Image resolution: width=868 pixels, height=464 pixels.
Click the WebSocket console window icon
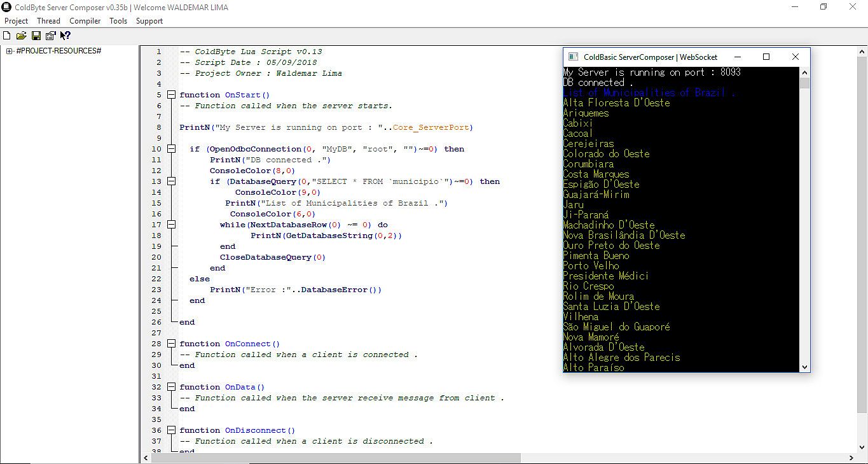[x=573, y=57]
